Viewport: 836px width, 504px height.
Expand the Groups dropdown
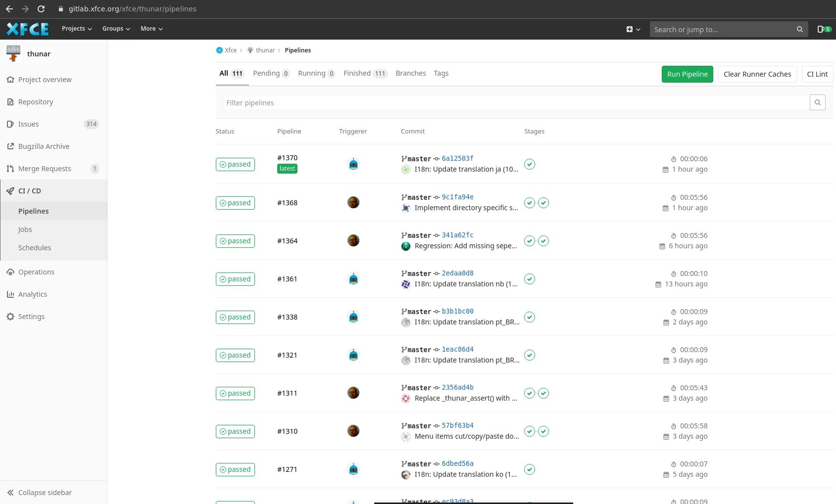(116, 29)
